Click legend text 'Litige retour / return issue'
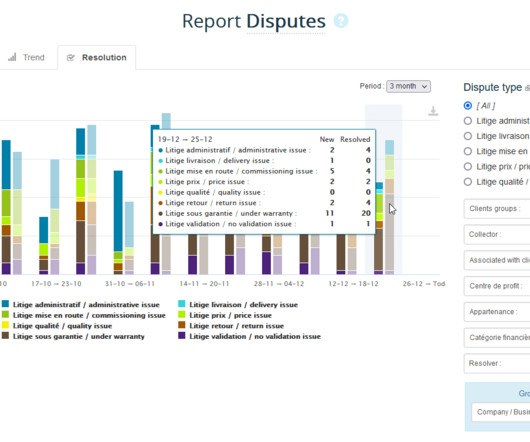This screenshot has width=530, height=442. pyautogui.click(x=236, y=326)
